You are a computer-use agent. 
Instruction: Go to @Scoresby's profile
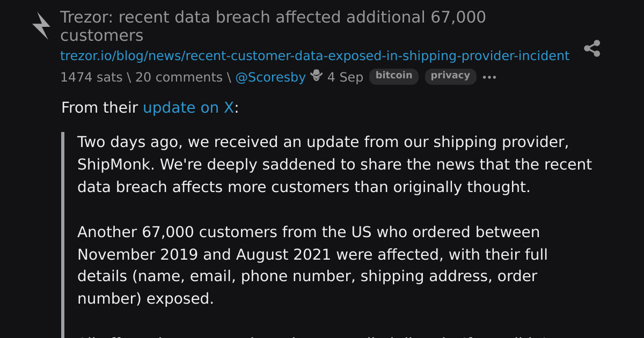pos(270,77)
